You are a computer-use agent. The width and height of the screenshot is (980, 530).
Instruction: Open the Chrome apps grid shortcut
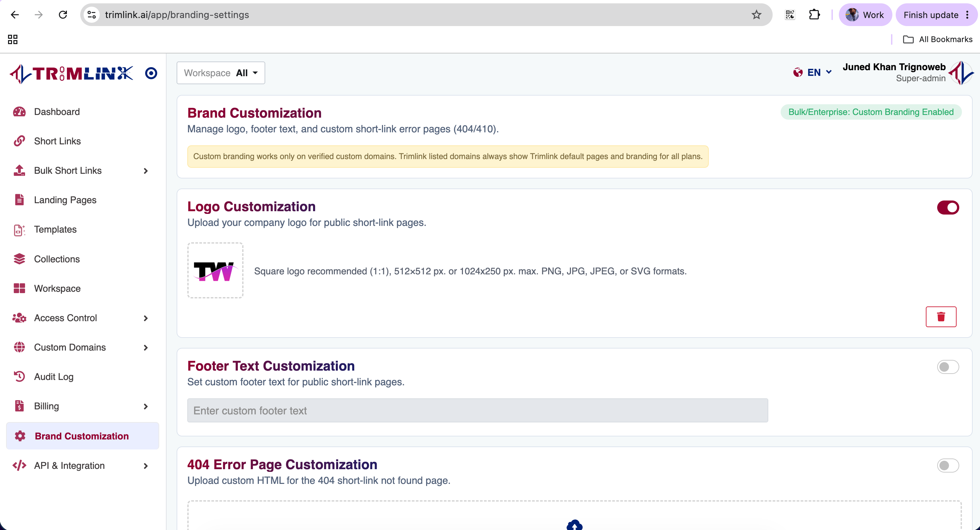click(13, 39)
